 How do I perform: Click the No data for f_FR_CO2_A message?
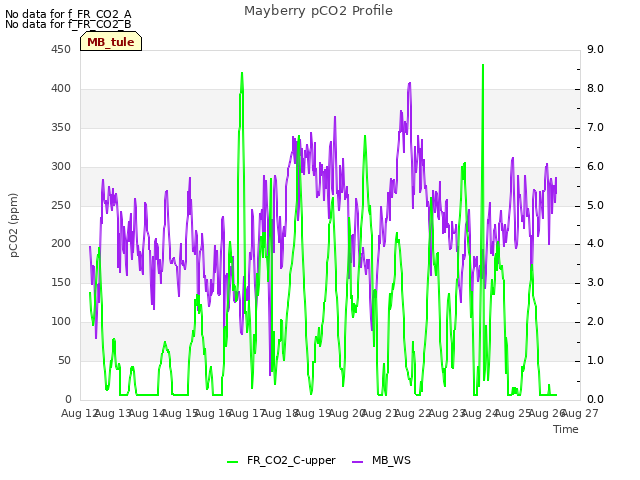68,14
